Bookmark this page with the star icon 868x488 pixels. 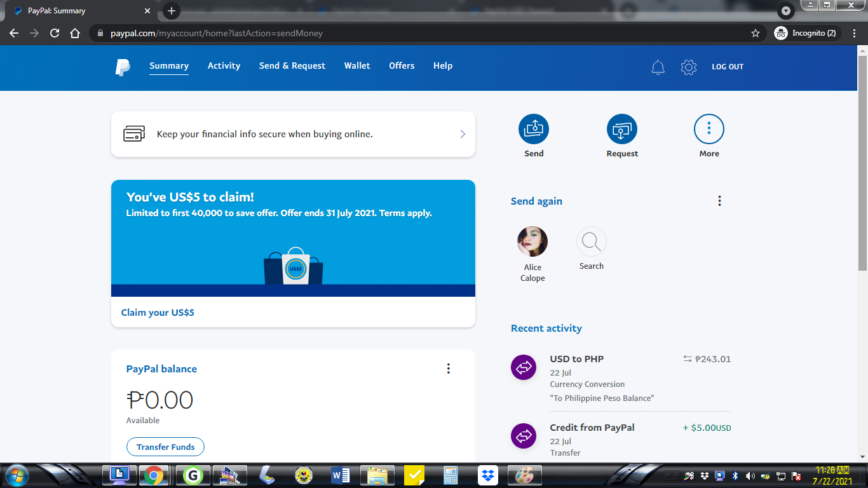tap(756, 33)
